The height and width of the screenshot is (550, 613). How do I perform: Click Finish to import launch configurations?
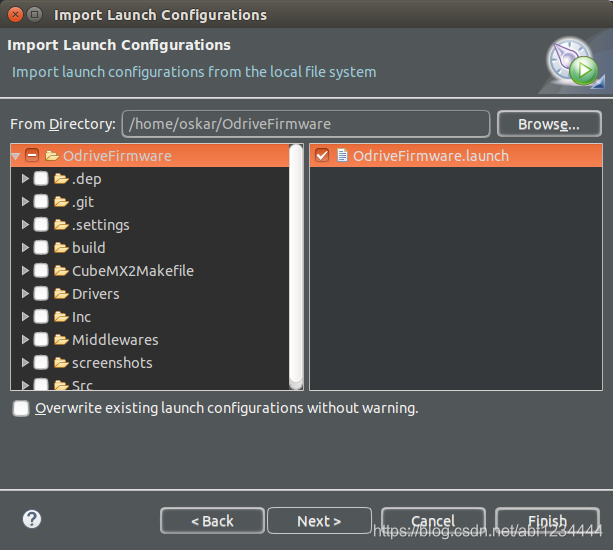tap(547, 521)
